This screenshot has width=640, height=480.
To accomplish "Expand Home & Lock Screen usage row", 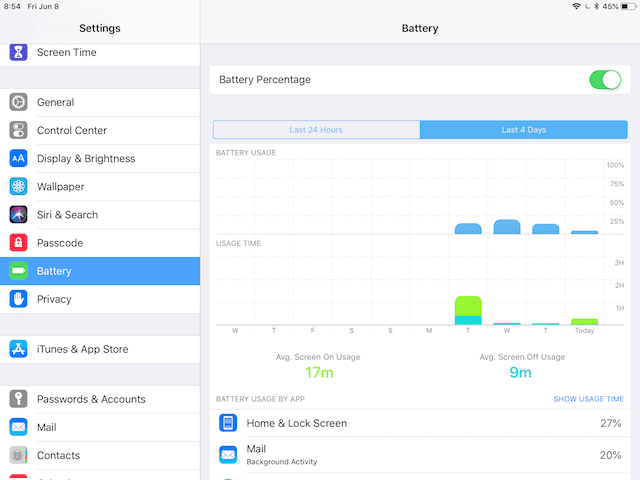I will [x=420, y=424].
